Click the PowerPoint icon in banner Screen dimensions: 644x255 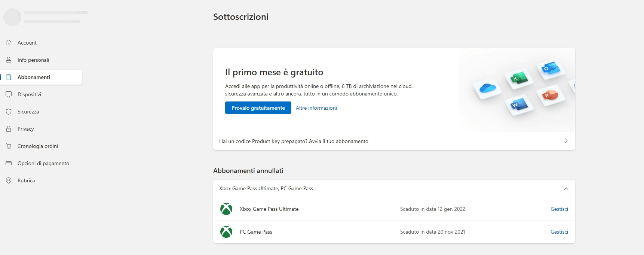tap(551, 96)
